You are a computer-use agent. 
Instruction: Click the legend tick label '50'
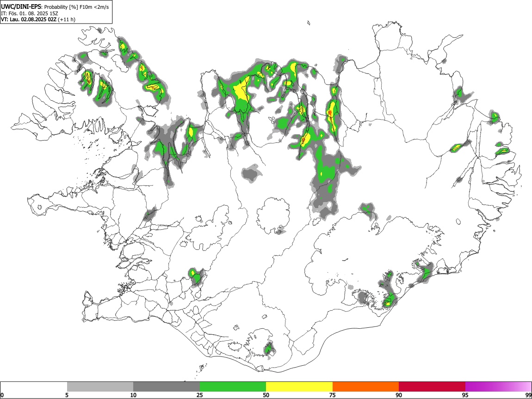[x=266, y=395]
